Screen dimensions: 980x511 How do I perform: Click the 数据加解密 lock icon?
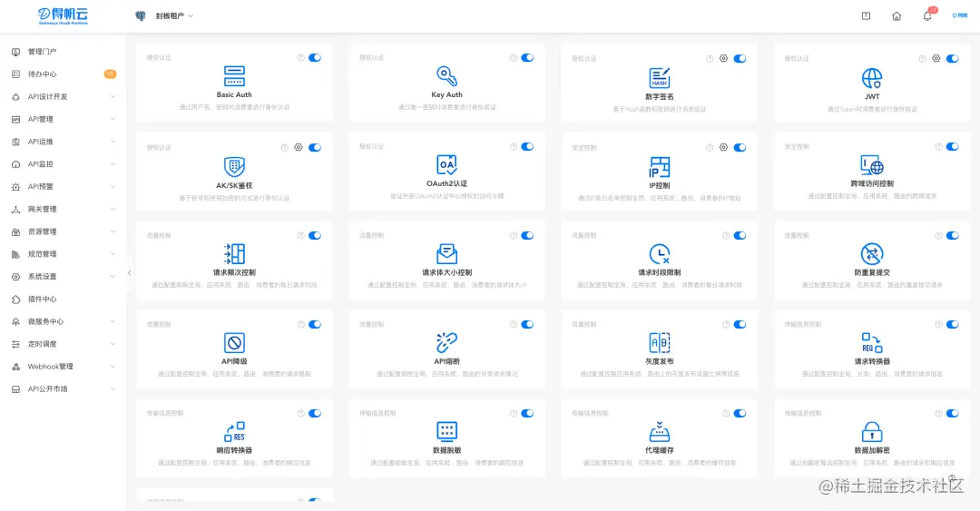pos(872,431)
